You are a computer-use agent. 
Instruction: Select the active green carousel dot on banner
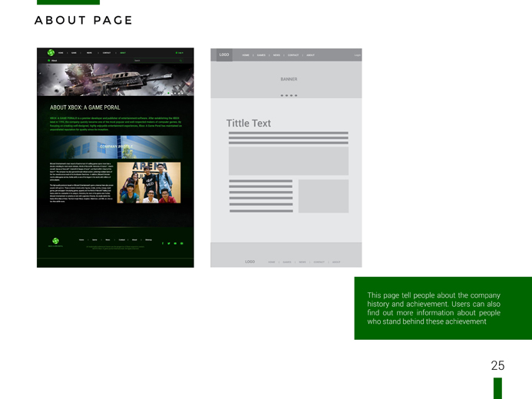[x=169, y=93]
